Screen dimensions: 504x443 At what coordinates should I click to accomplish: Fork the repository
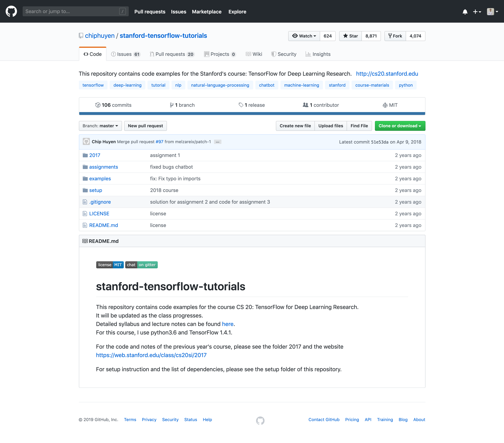[395, 36]
